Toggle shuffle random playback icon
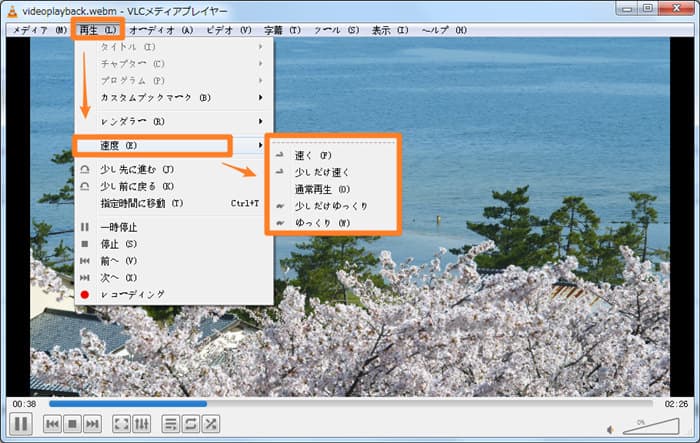Viewport: 700px width, 443px height. coord(210,424)
